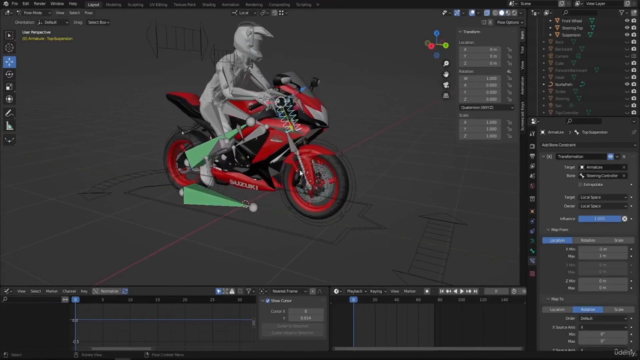
Task: Expand the NurbsPath outliner row
Action: [544, 84]
